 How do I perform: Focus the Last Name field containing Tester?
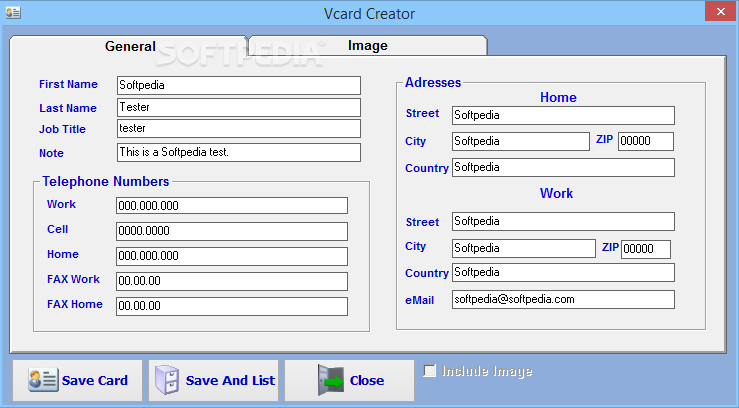point(238,107)
